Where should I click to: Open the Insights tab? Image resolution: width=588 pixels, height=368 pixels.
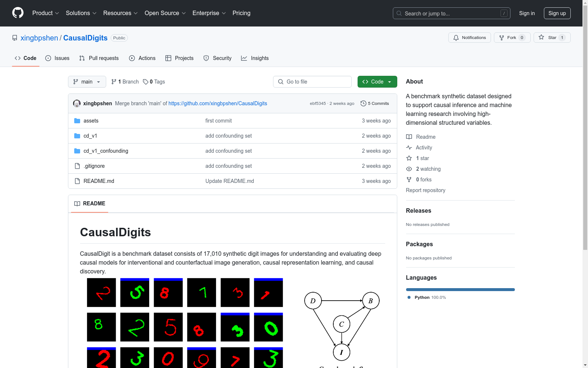pos(255,58)
